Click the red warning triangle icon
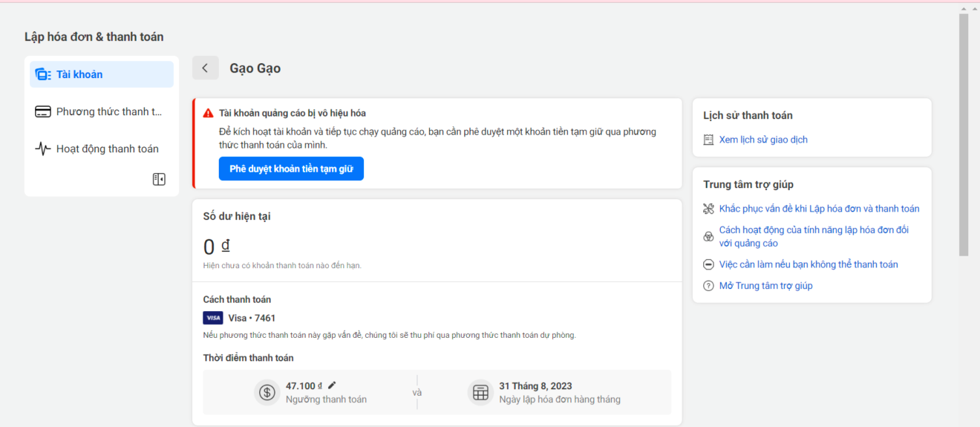The height and width of the screenshot is (427, 980). coord(209,113)
